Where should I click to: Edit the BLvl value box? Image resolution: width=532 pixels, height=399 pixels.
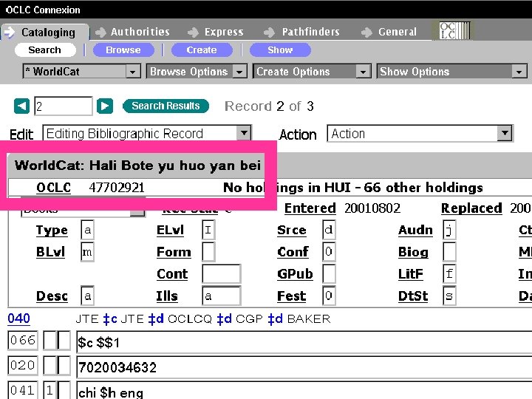87,252
